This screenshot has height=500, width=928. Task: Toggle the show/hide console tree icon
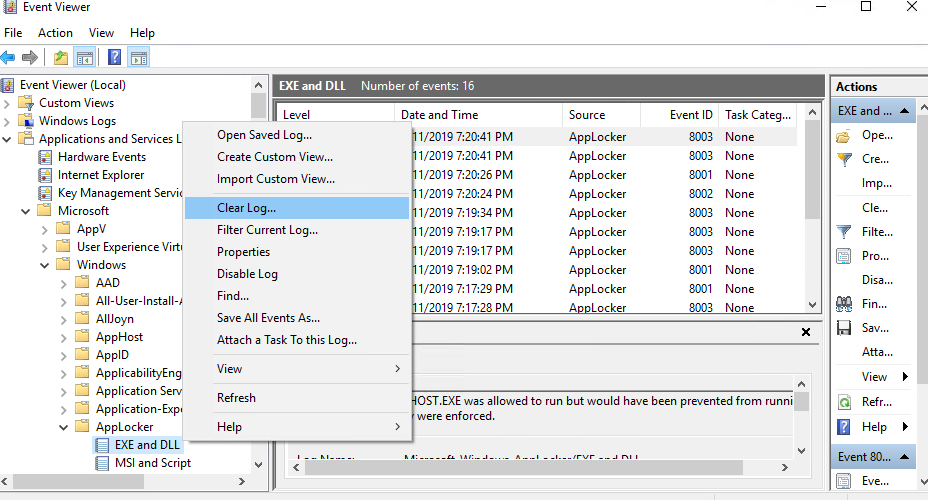(x=85, y=58)
